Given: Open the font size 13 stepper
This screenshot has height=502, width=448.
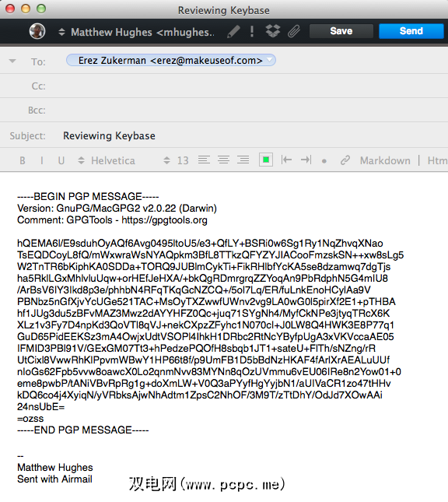Looking at the screenshot, I should [177, 160].
